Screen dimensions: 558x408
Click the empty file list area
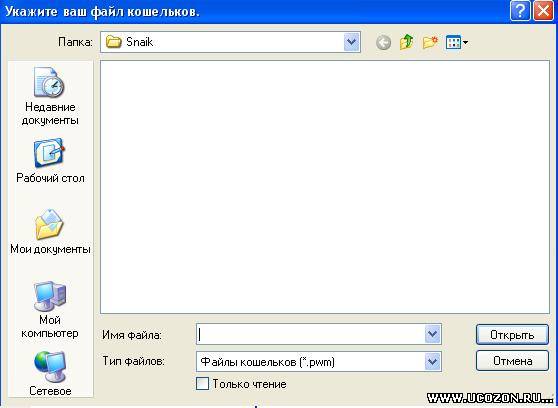(325, 187)
